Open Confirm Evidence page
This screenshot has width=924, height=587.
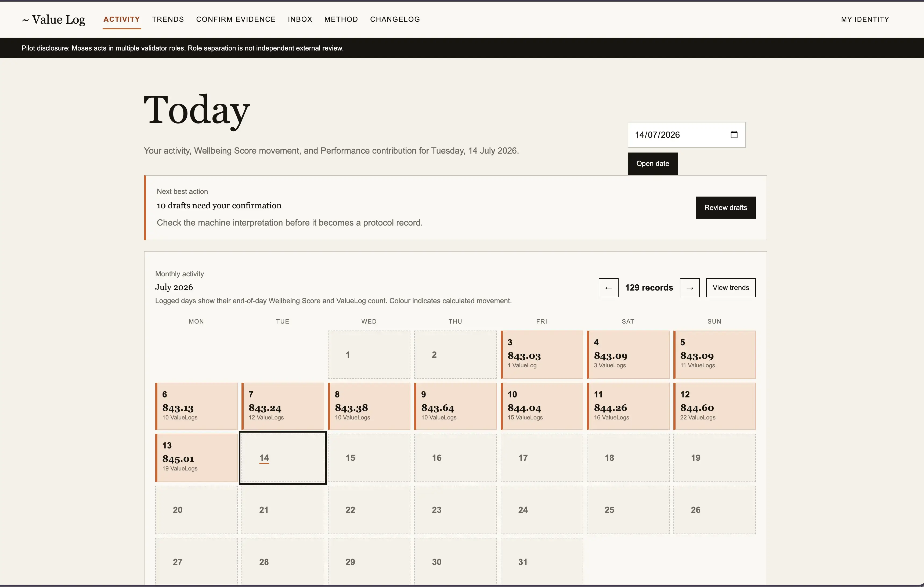click(236, 19)
